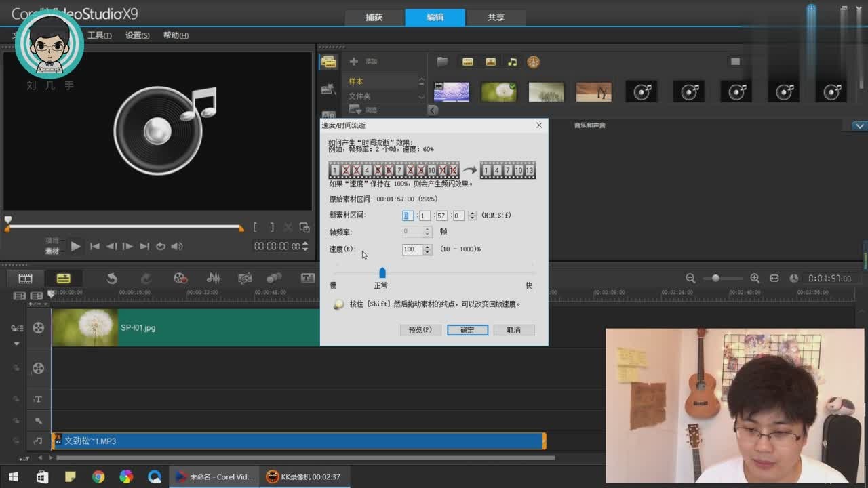Click the music track note icon
The image size is (868, 488).
click(38, 441)
